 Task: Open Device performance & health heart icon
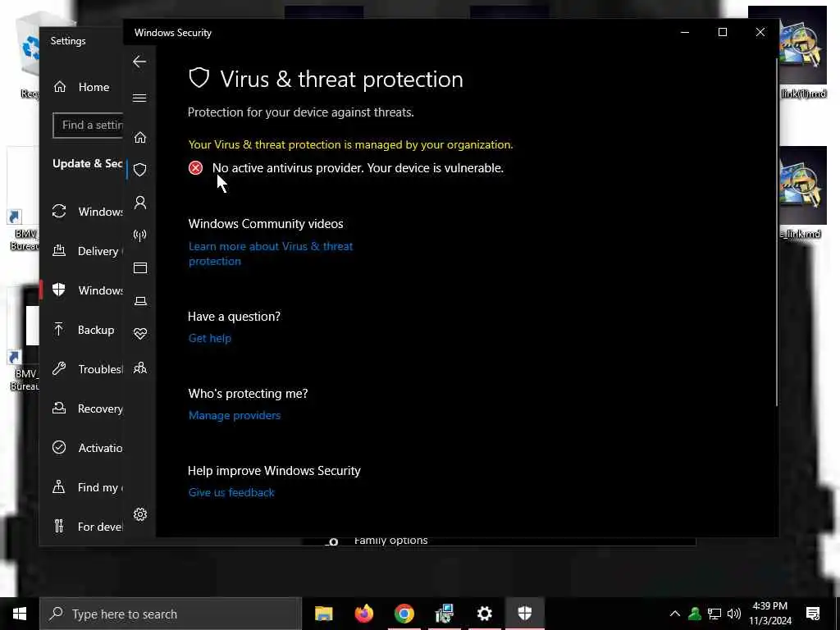point(139,334)
